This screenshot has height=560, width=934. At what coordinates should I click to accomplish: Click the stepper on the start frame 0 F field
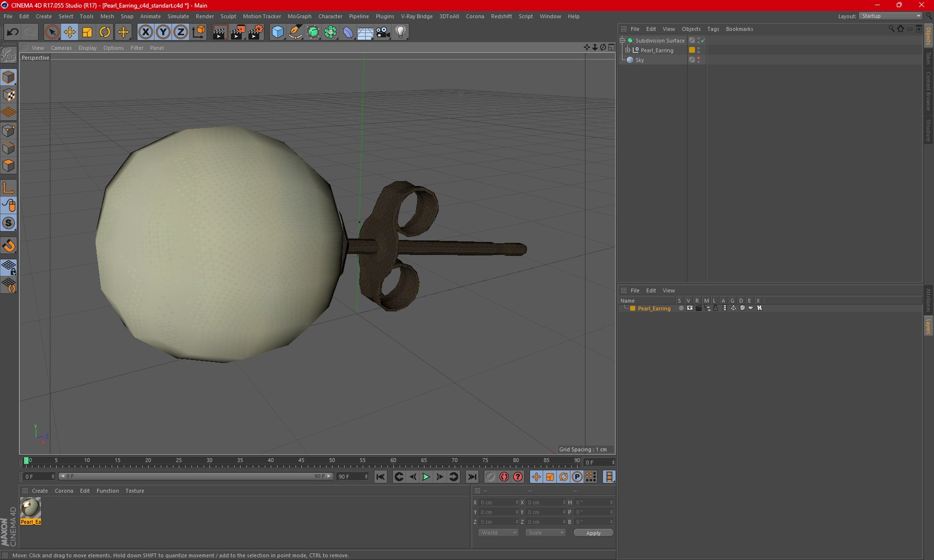click(x=53, y=477)
